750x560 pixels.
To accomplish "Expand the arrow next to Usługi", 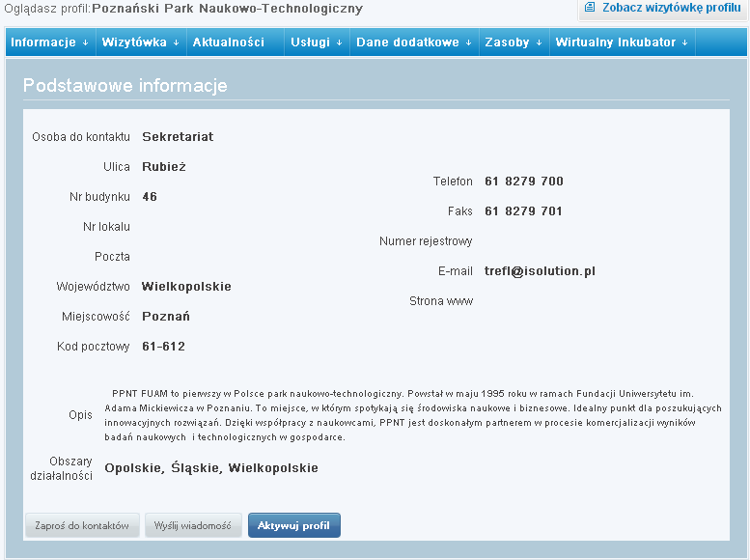I will point(339,42).
